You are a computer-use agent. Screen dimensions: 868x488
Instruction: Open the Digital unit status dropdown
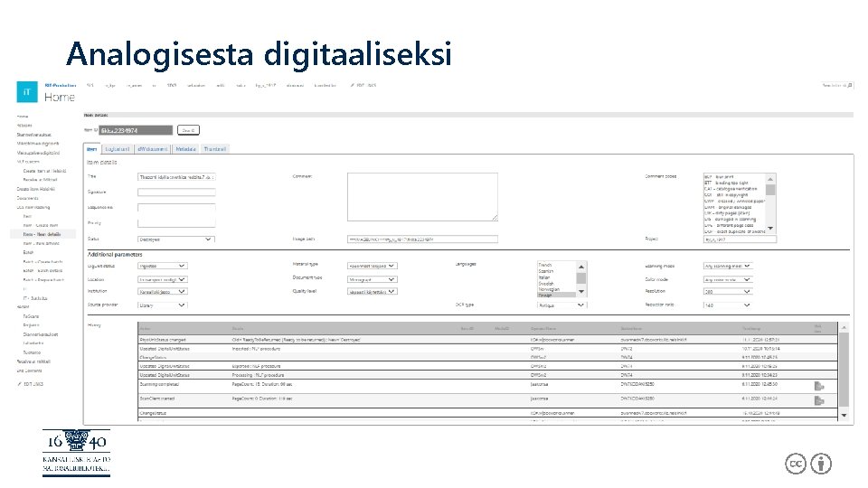(x=162, y=266)
